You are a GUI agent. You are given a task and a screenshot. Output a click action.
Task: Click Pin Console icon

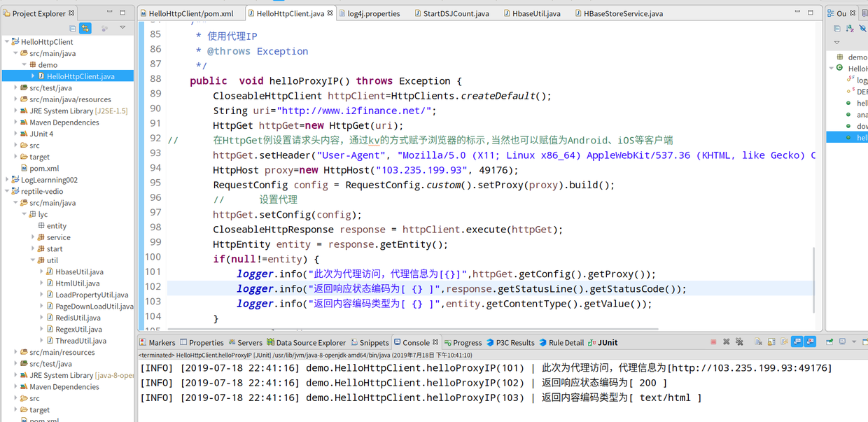click(x=829, y=342)
